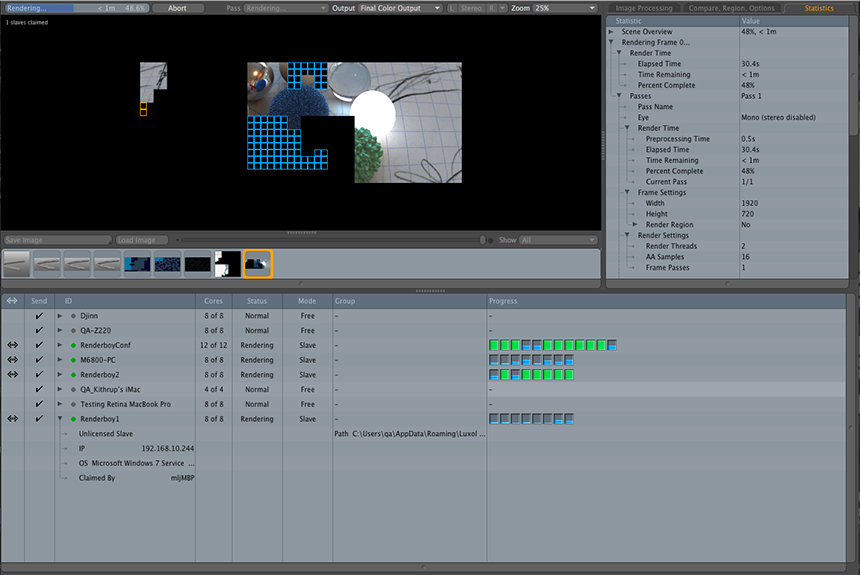
Task: Click the claim arrows column header icon
Action: coord(13,300)
